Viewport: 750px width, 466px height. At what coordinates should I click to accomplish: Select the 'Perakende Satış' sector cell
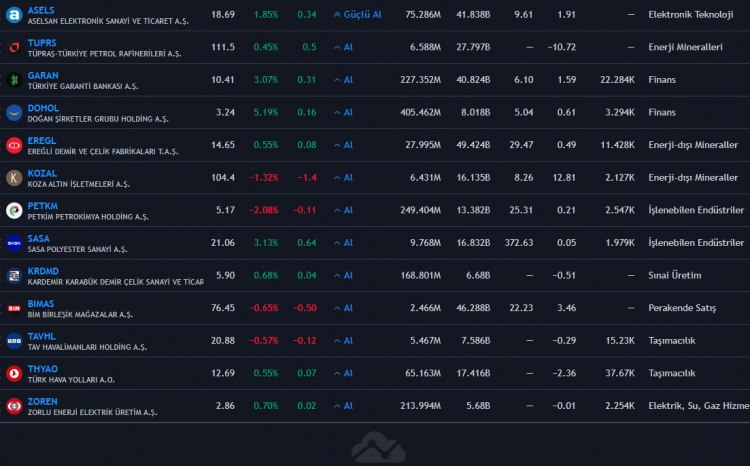click(x=682, y=308)
